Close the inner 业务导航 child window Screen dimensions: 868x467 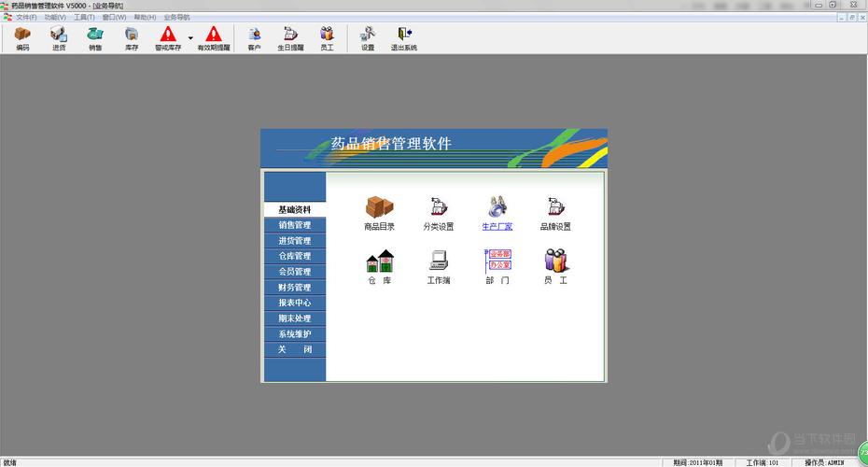(x=861, y=17)
